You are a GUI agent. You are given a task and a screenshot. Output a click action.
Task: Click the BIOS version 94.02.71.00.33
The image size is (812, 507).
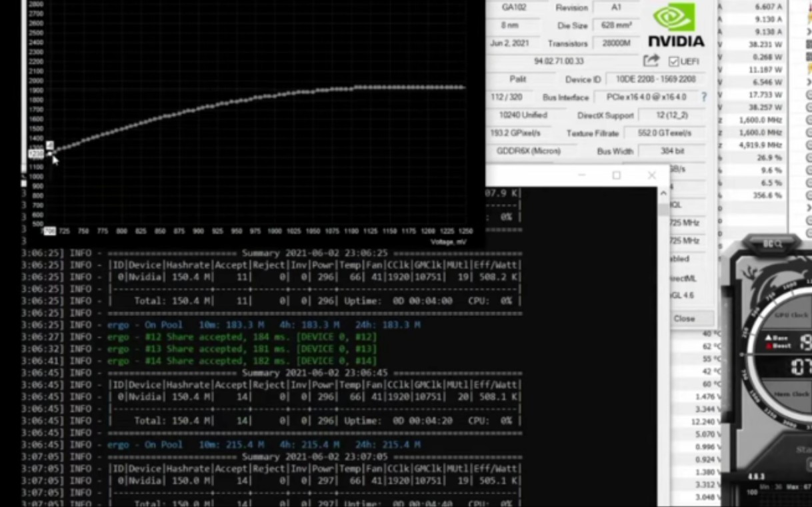559,61
